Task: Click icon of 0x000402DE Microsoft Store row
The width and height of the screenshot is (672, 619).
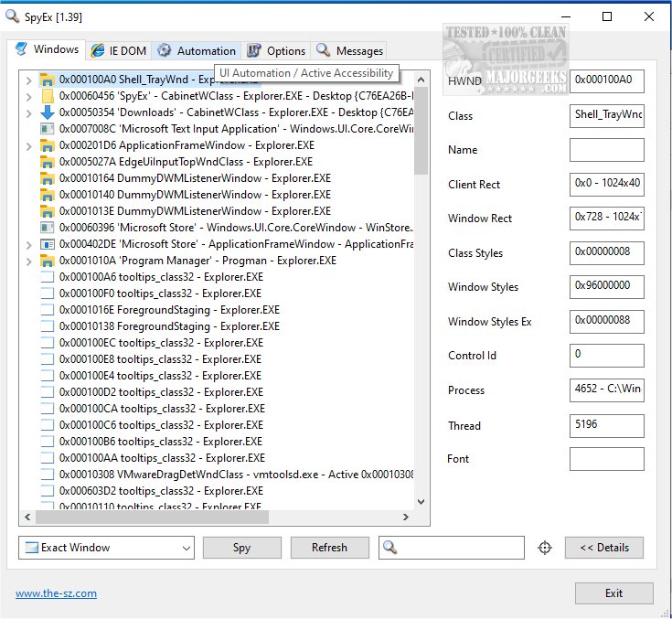Action: click(x=47, y=244)
